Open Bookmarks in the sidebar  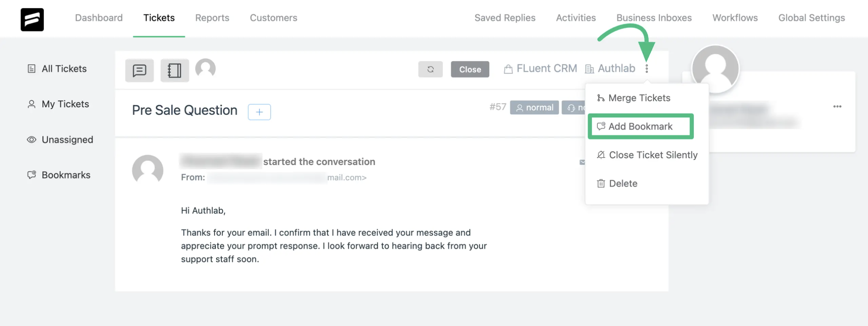tap(66, 175)
